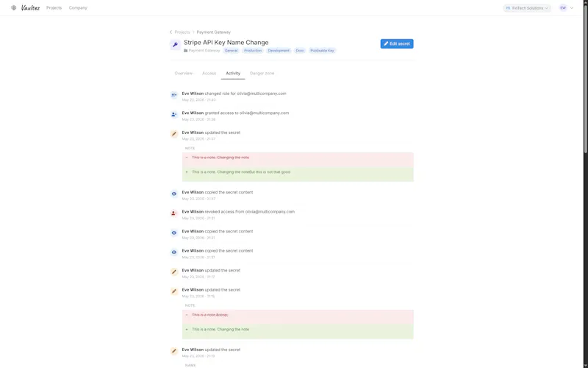Click the 'changed role for olivia@multicompany.com' entry text
The image size is (588, 368).
[245, 93]
